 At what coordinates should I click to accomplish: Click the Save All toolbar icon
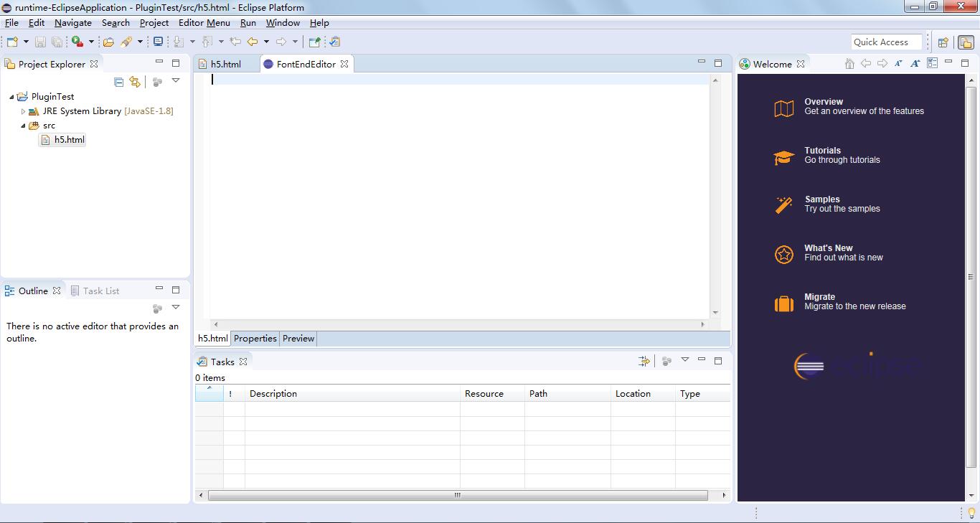click(57, 42)
